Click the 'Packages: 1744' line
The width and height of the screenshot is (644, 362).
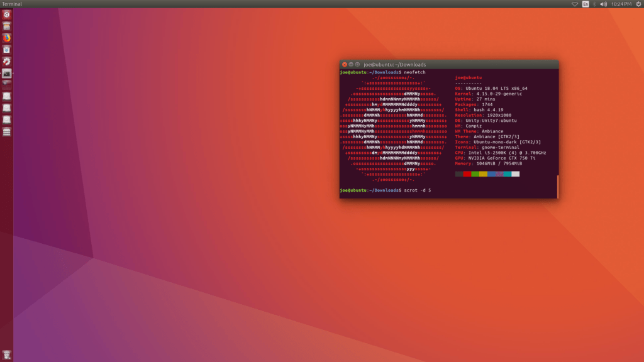474,104
